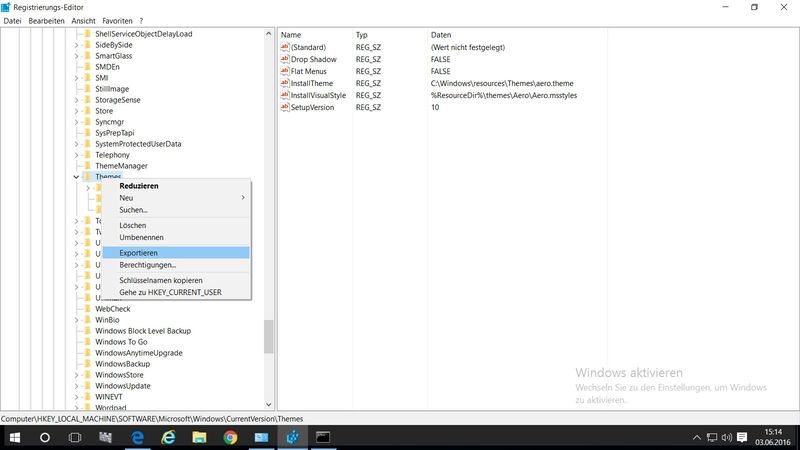Open the Favoriten menu
The width and height of the screenshot is (800, 450).
coord(117,21)
